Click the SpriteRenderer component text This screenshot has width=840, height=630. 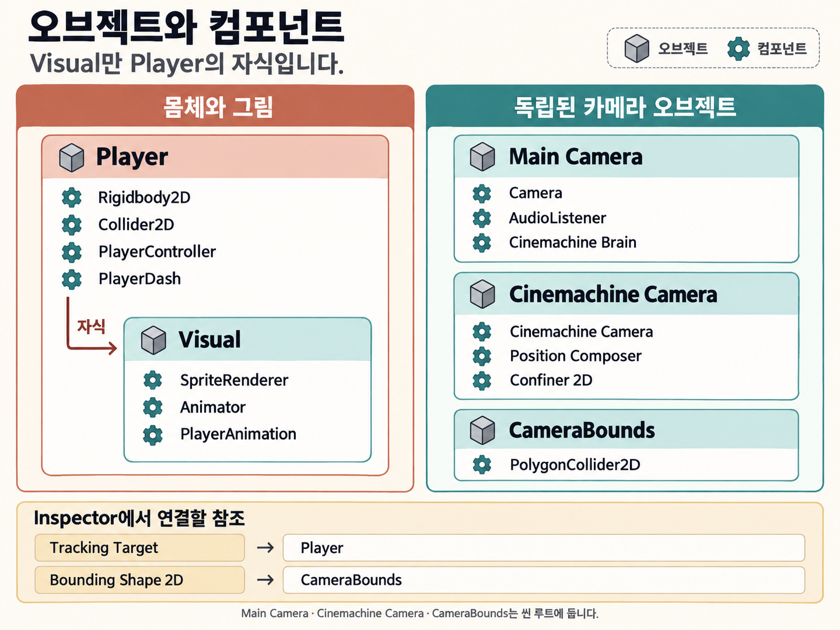234,381
